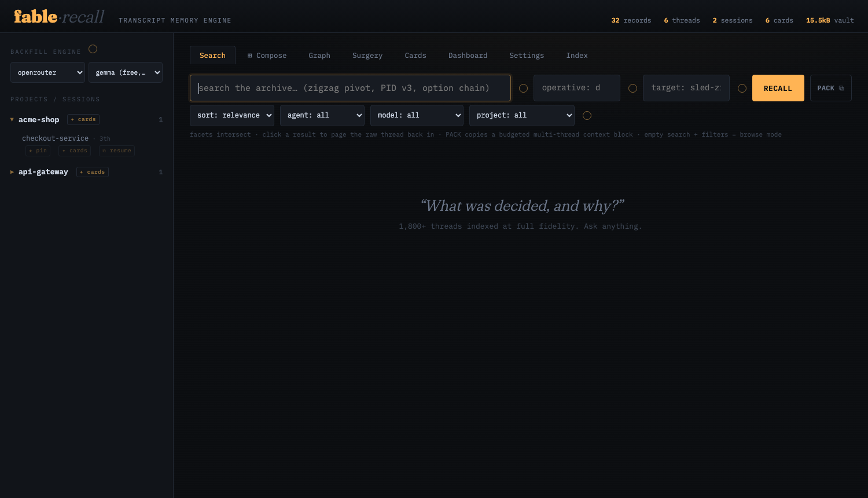Click the 32 records stat
The image size is (868, 498).
(x=631, y=20)
